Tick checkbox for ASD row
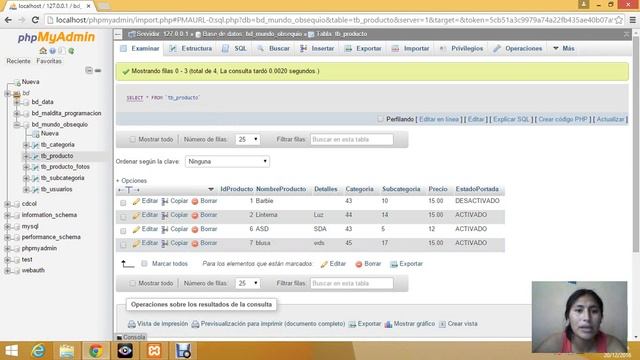This screenshot has width=640, height=360. (x=123, y=231)
